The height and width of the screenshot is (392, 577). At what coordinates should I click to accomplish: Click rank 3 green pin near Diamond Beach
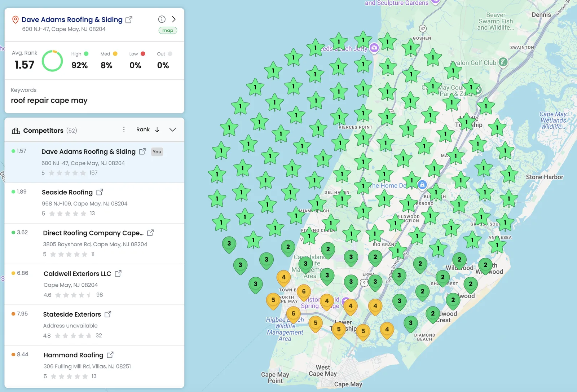click(410, 324)
